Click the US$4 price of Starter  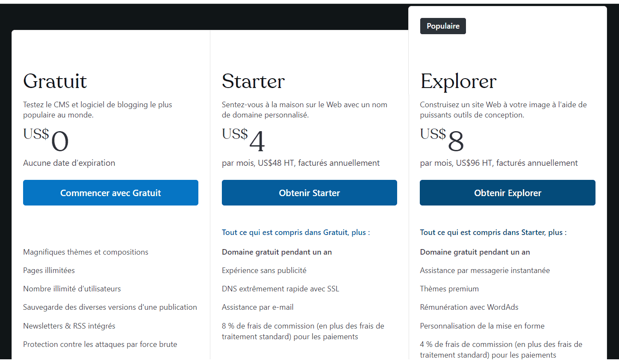243,140
